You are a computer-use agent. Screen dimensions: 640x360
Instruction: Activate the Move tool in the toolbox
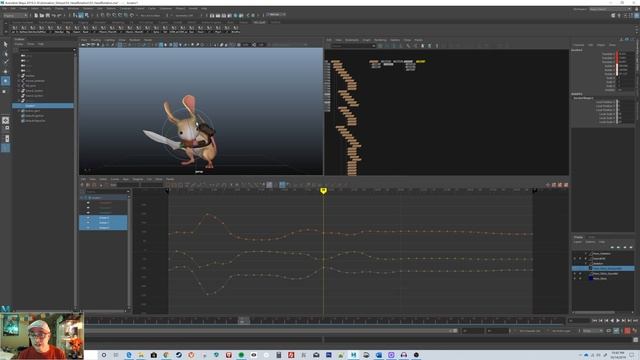coord(6,72)
